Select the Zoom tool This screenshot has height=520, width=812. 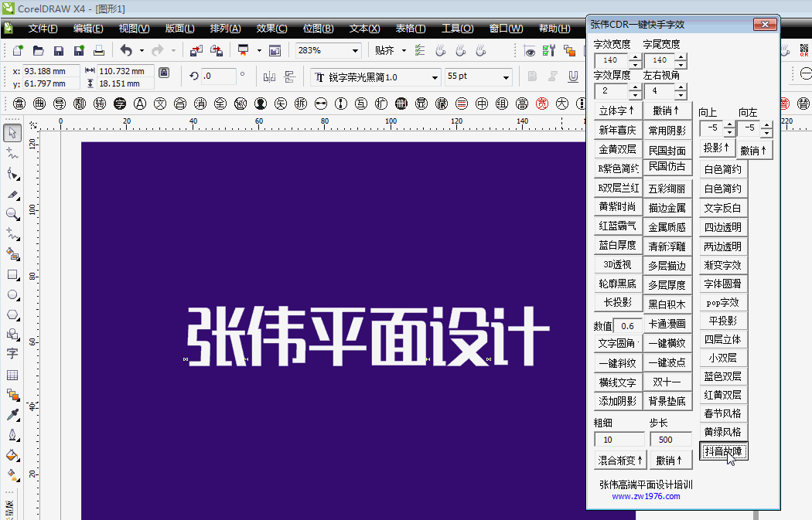coord(11,212)
